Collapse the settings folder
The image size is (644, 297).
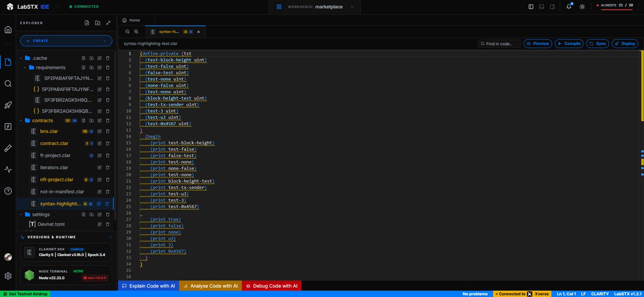click(x=21, y=214)
